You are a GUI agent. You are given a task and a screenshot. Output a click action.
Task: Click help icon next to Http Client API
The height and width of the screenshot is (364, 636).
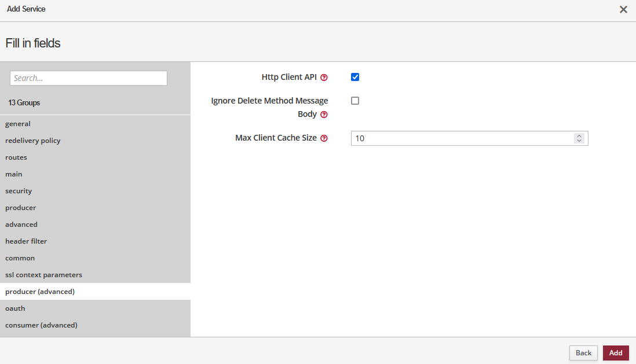tap(324, 78)
